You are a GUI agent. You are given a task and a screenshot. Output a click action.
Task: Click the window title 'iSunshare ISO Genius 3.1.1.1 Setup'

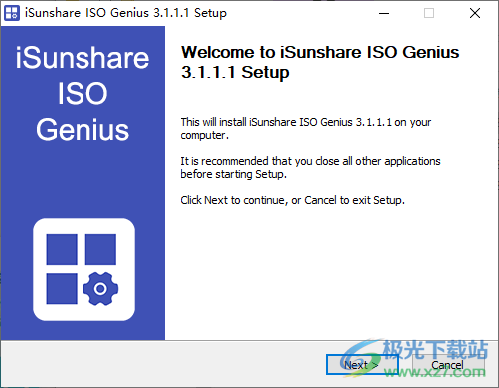126,13
